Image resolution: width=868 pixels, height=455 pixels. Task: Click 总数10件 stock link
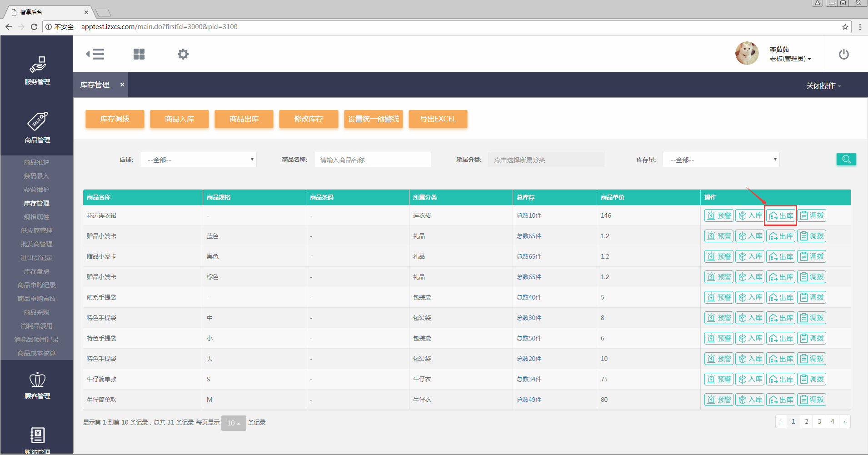[x=529, y=215]
